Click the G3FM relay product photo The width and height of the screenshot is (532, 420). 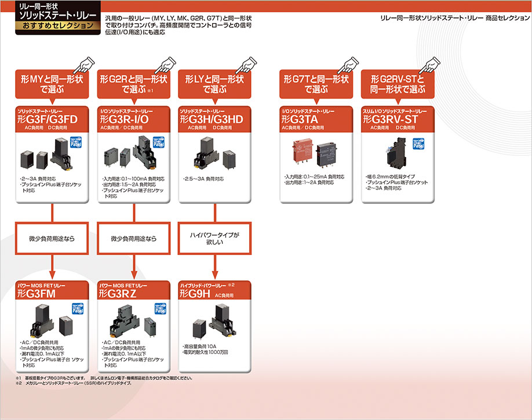[51, 321]
